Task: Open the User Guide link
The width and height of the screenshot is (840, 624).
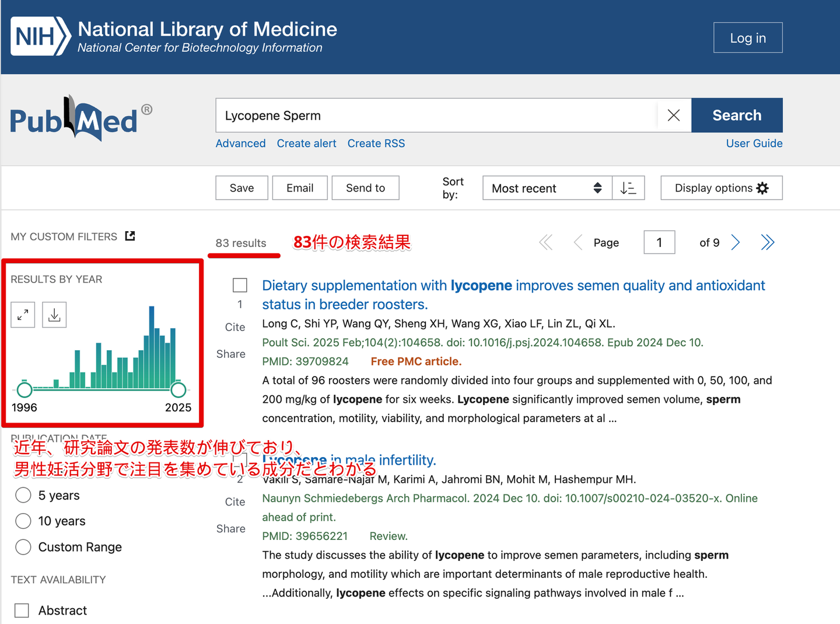Action: point(754,144)
